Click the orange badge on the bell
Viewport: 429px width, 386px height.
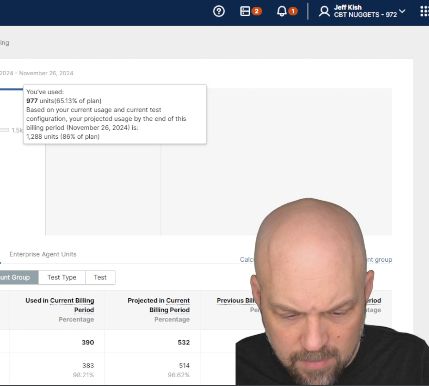click(x=293, y=11)
